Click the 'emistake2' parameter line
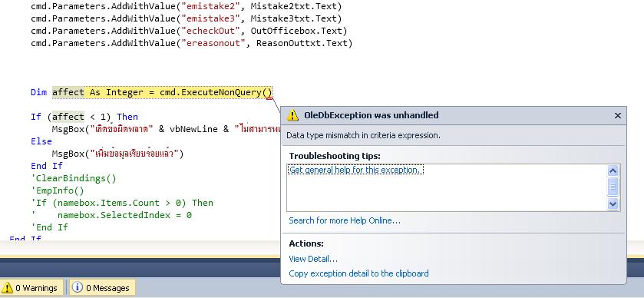This screenshot has width=644, height=298. [x=186, y=7]
